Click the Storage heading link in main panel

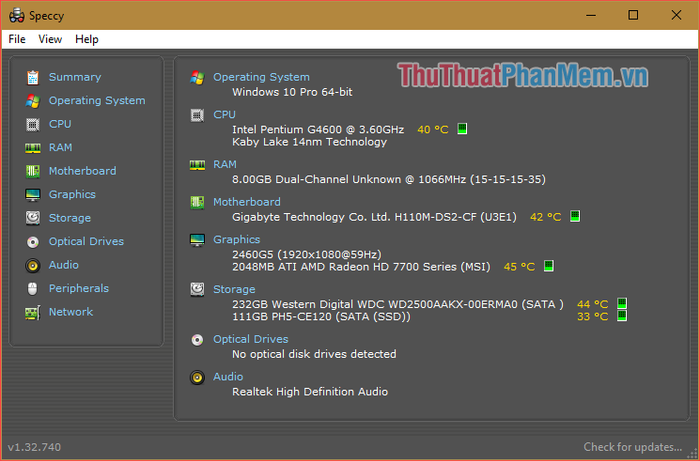point(234,290)
